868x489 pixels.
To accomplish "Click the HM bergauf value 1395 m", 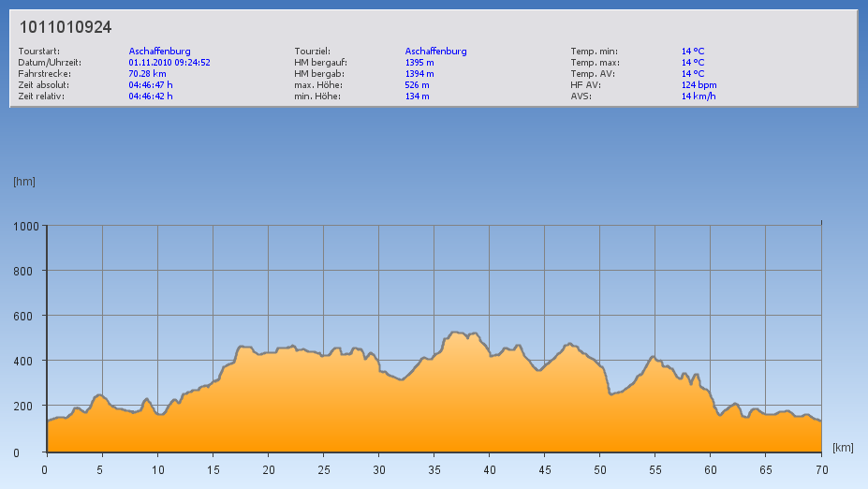I will [419, 63].
